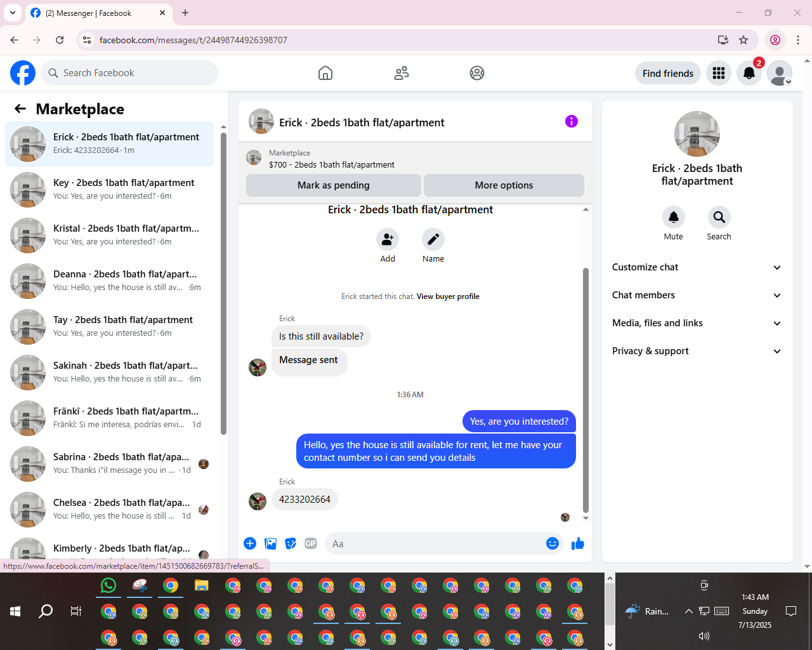Show hidden system tray icons
812x650 pixels.
[x=688, y=611]
